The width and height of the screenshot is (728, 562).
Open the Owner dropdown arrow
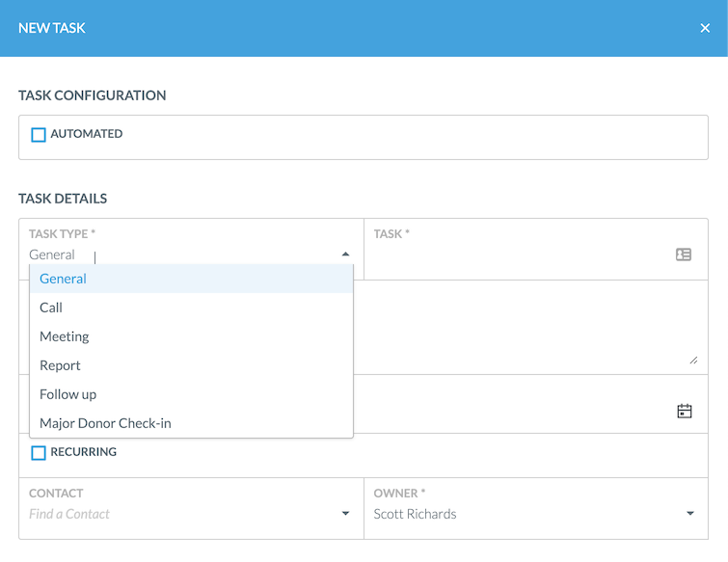coord(690,513)
